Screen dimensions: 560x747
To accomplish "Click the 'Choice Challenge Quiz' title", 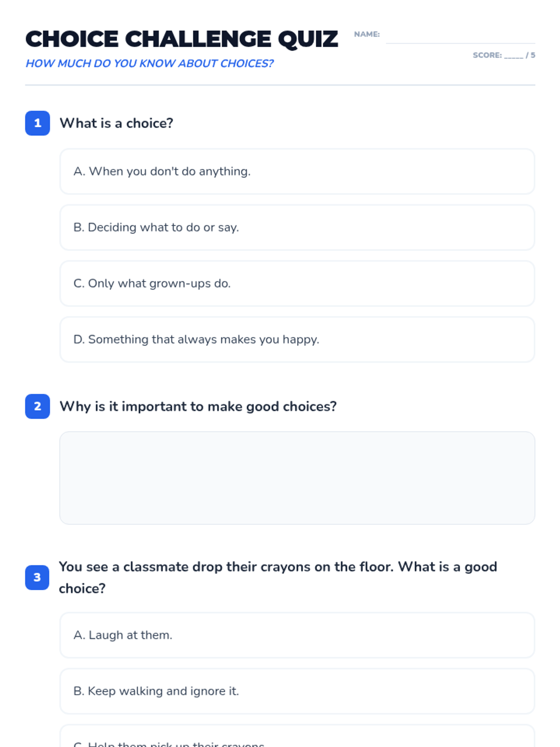I will 182,39.
